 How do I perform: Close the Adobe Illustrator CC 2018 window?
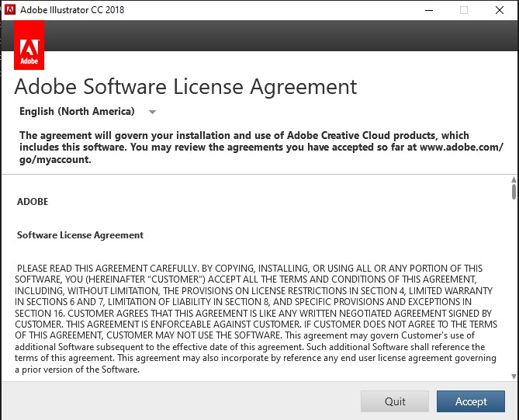pyautogui.click(x=500, y=10)
